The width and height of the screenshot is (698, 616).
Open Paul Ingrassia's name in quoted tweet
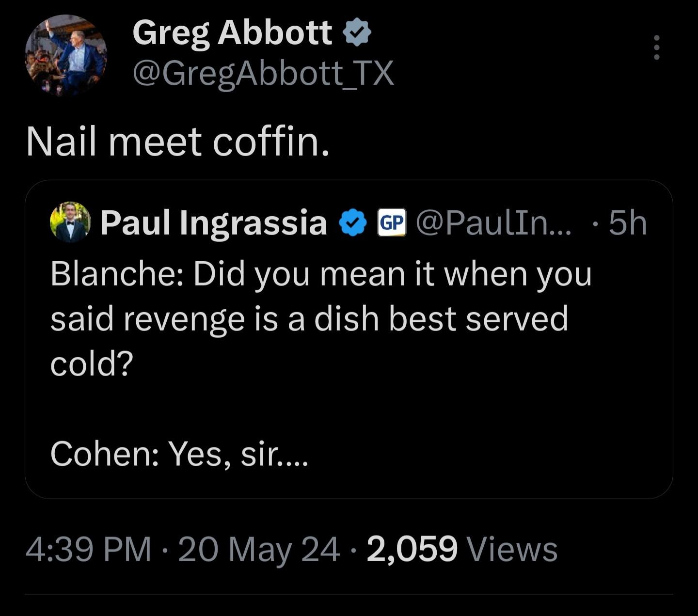[x=213, y=222]
